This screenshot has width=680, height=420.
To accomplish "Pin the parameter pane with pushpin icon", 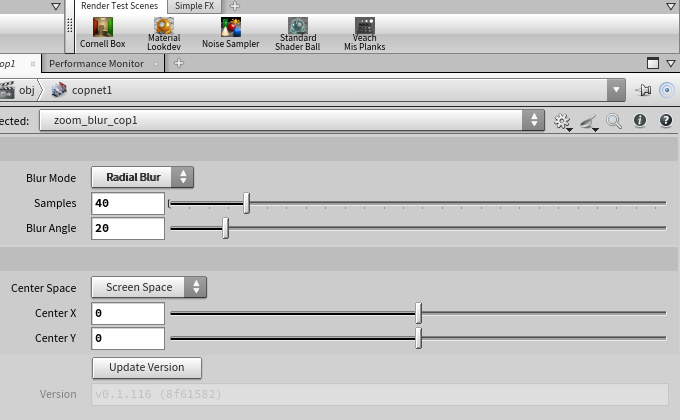I will pos(644,90).
